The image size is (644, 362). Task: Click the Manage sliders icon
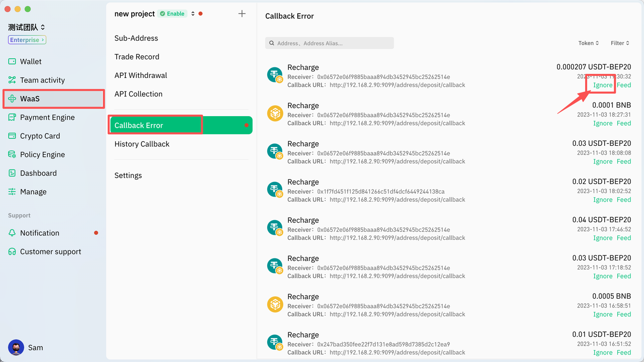(12, 192)
